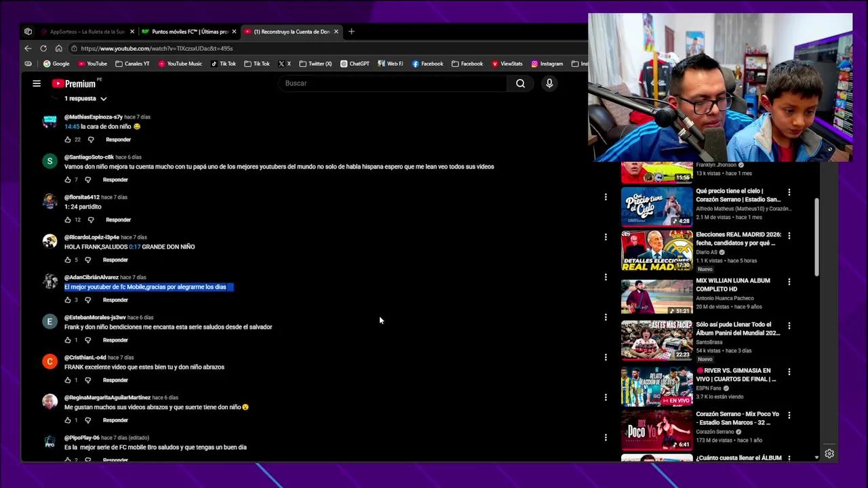Open options for AdanCibriánAlvarez comment
The width and height of the screenshot is (868, 488).
click(606, 277)
